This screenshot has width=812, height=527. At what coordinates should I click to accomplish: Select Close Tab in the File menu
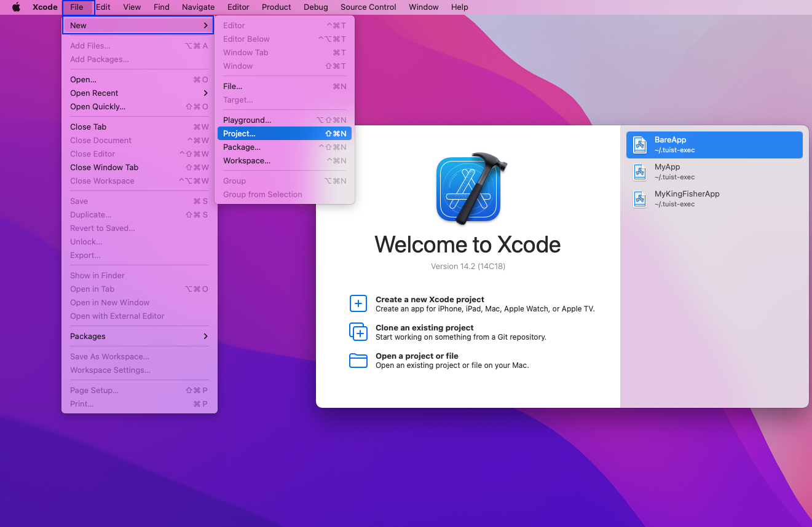pyautogui.click(x=140, y=127)
